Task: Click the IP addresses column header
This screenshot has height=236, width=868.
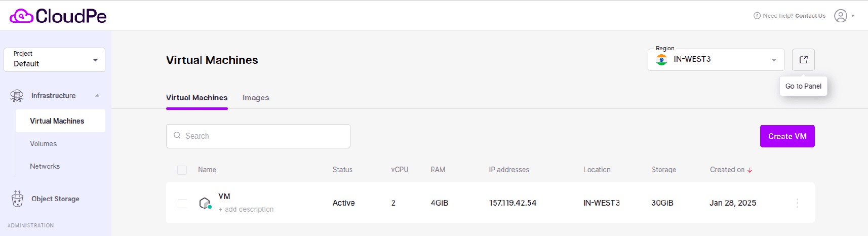Action: [509, 170]
